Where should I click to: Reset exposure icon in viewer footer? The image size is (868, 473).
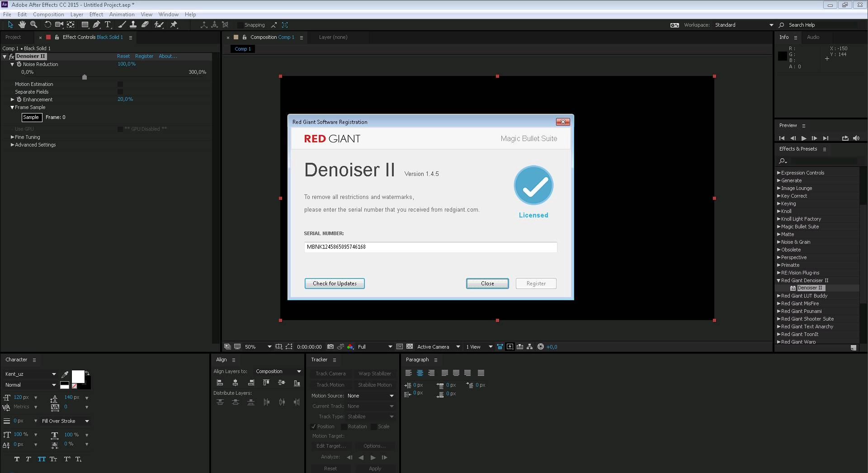541,347
